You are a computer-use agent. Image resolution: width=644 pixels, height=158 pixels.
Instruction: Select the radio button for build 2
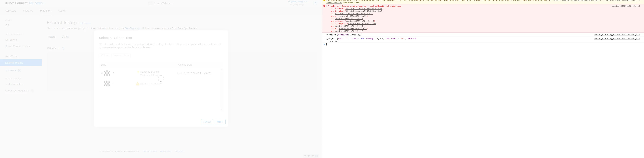pyautogui.click(x=101, y=73)
